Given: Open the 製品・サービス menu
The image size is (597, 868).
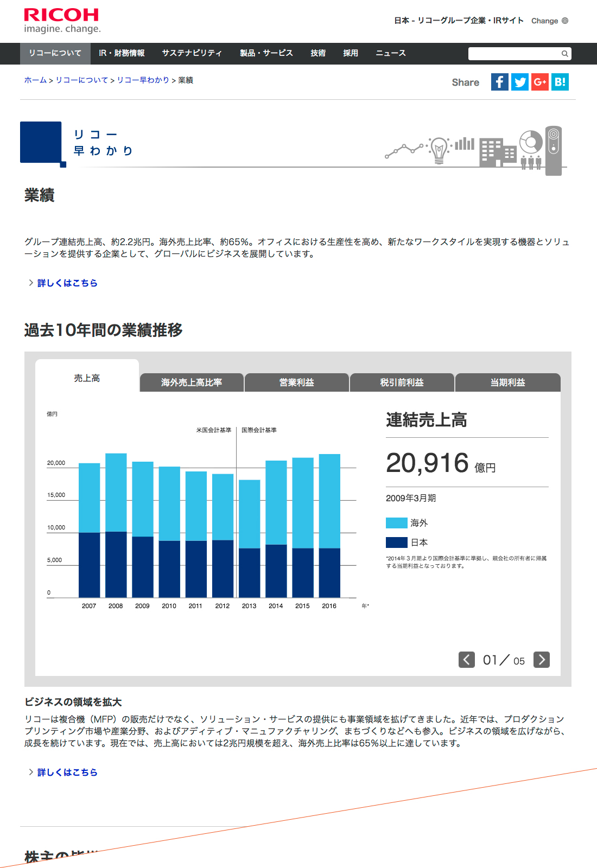Looking at the screenshot, I should (x=266, y=53).
